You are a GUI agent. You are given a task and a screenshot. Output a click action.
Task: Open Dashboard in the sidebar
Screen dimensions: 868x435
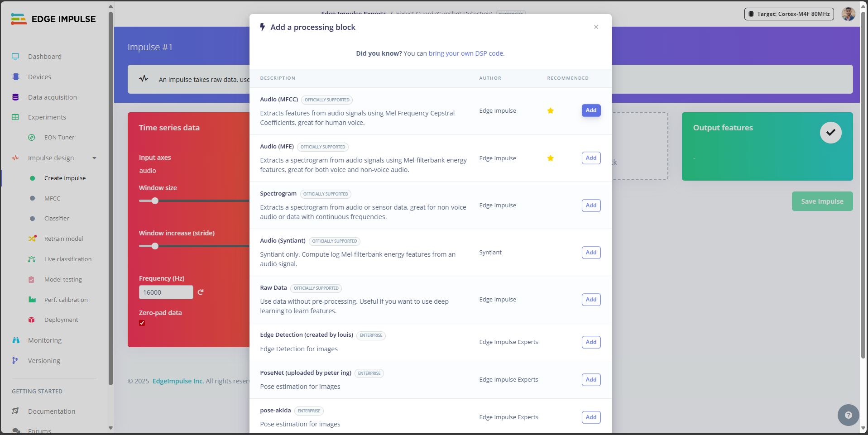45,57
